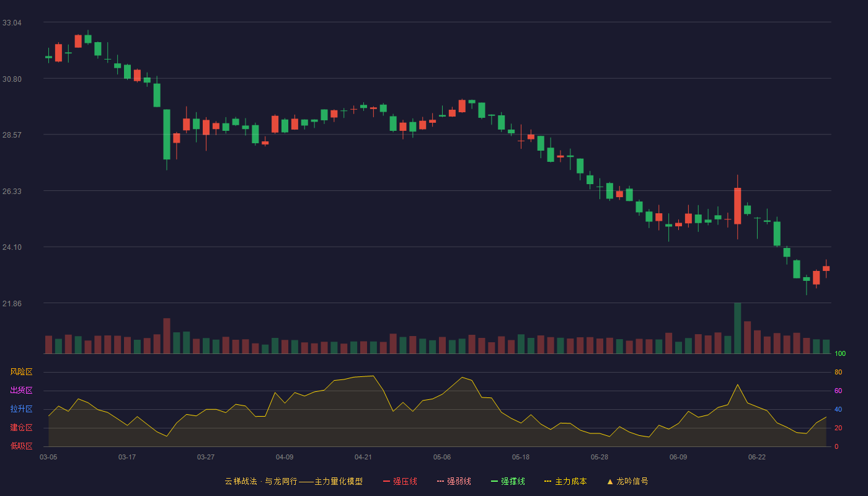This screenshot has width=868, height=496.
Task: Click the 风险区 zone label
Action: 21,372
